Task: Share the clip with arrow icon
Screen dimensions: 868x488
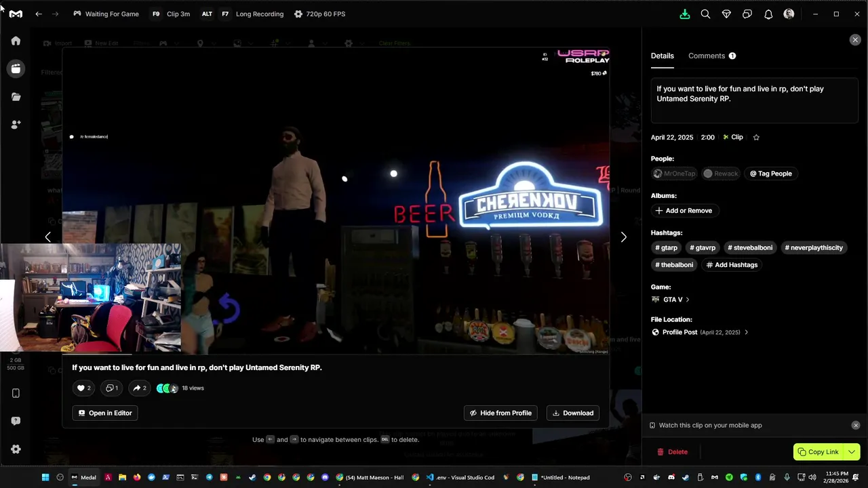Action: coord(140,388)
